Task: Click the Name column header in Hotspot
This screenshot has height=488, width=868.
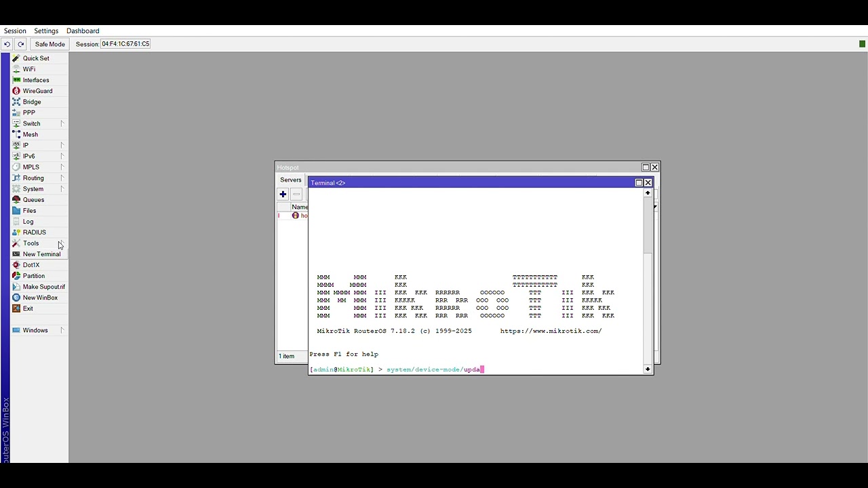Action: tap(299, 207)
